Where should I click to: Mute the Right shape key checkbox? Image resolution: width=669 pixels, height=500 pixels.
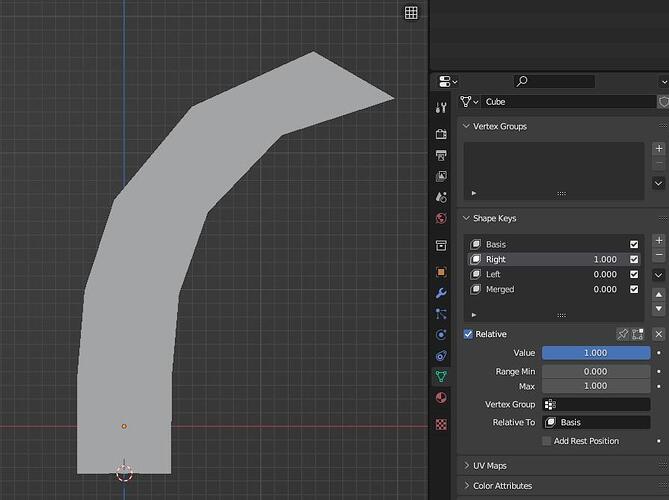634,259
